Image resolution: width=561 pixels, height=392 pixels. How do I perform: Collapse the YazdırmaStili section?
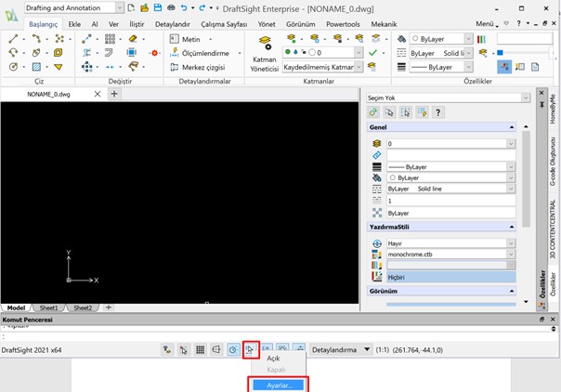(x=511, y=227)
